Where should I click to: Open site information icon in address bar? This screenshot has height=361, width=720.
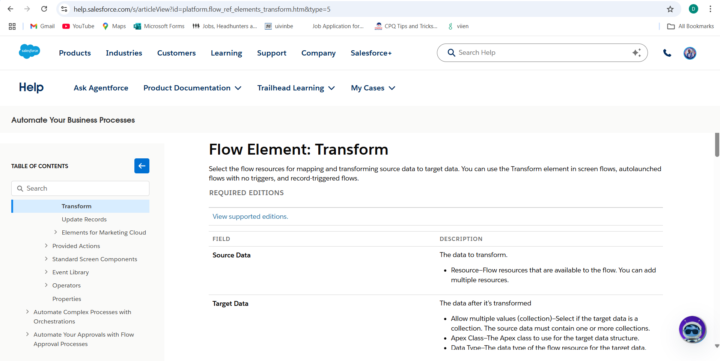coord(64,9)
